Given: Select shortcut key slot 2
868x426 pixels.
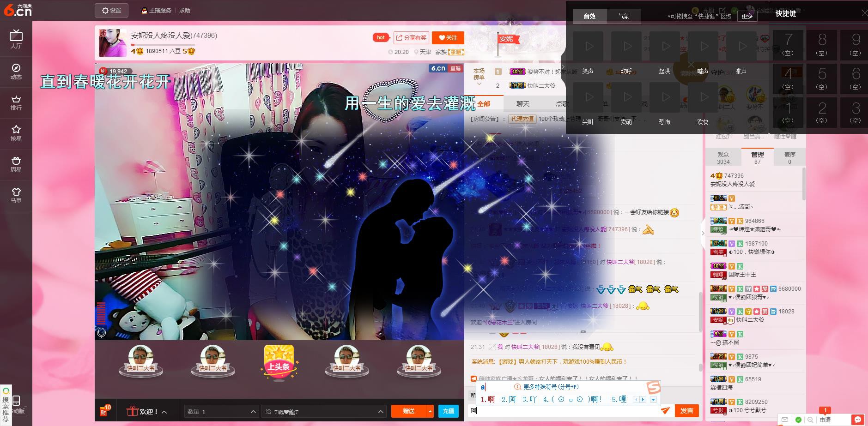Looking at the screenshot, I should [x=822, y=113].
